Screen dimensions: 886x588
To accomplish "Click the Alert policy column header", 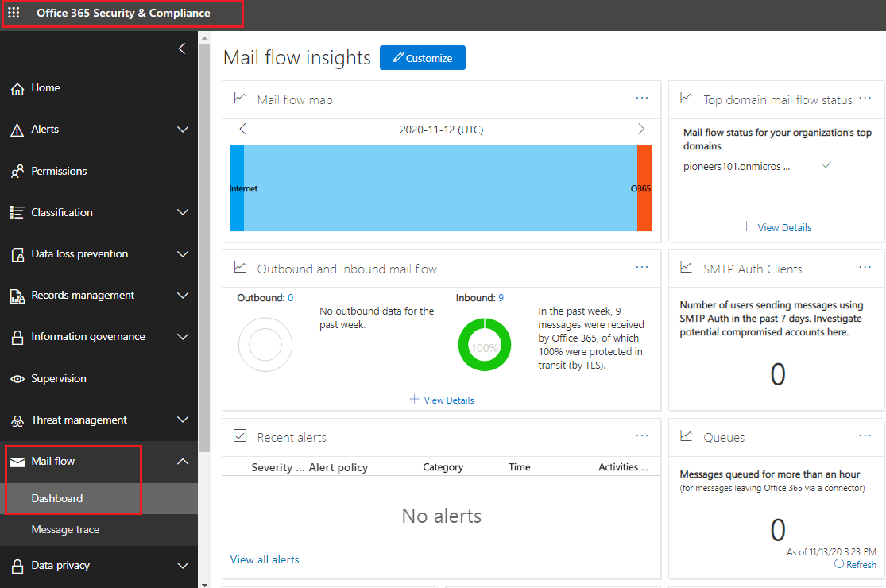I will 339,467.
